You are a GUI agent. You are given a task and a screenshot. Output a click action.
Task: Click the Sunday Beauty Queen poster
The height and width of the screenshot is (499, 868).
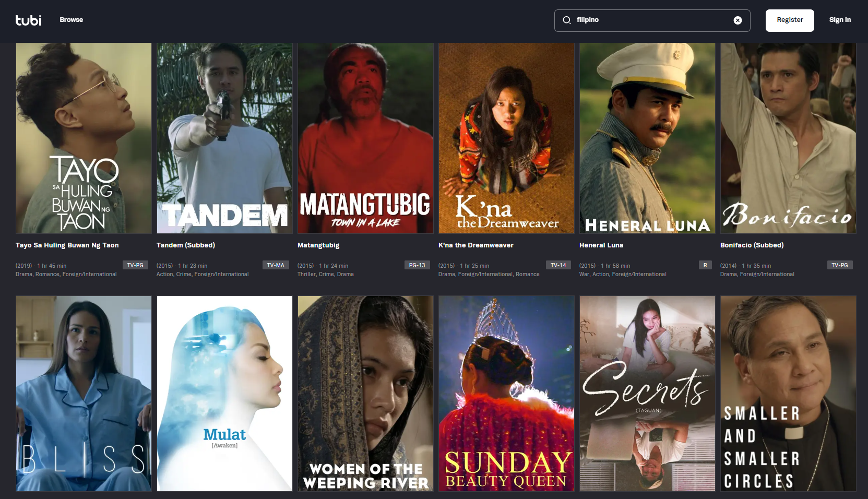pos(506,393)
